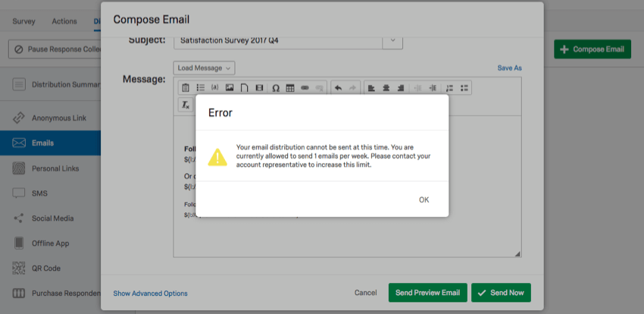Click the numbered list icon

click(x=449, y=88)
